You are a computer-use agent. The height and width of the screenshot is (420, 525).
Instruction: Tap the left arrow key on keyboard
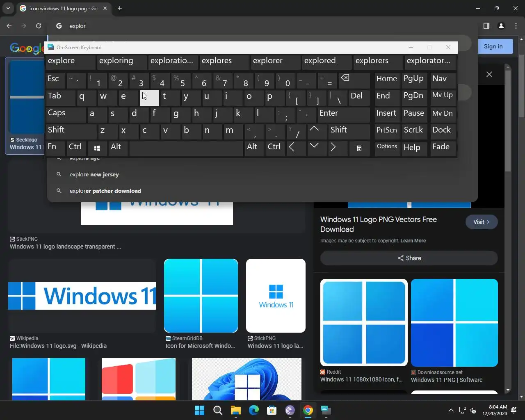pyautogui.click(x=296, y=148)
